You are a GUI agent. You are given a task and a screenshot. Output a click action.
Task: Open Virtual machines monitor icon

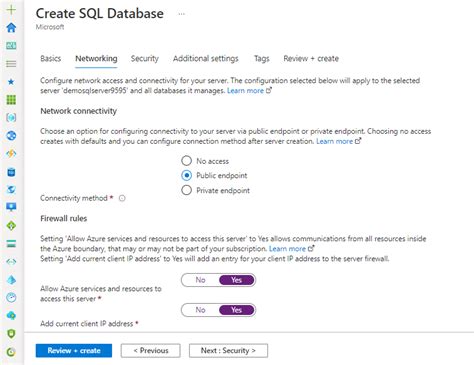click(11, 207)
